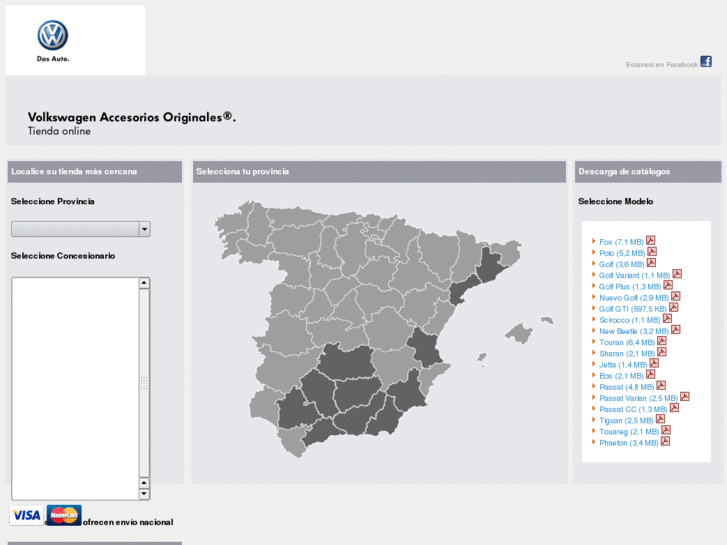Open the Jetta (1,4 MB) link
This screenshot has width=727, height=545.
coord(623,365)
